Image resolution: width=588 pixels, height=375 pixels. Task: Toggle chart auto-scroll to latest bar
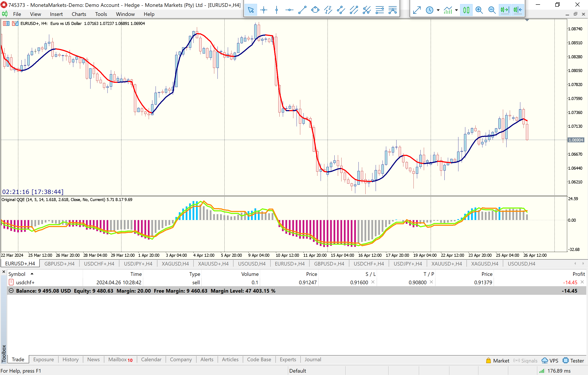pos(505,10)
